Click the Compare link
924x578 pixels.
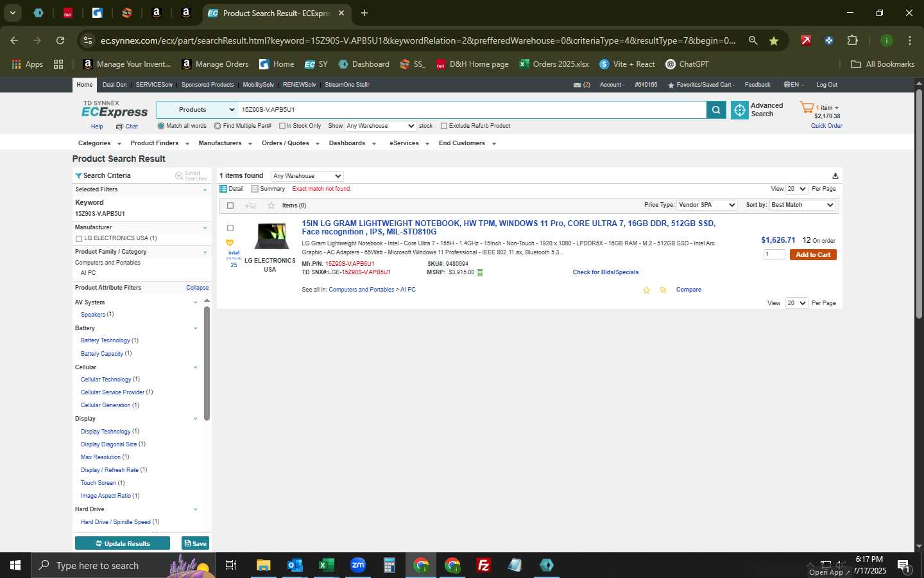click(x=689, y=290)
